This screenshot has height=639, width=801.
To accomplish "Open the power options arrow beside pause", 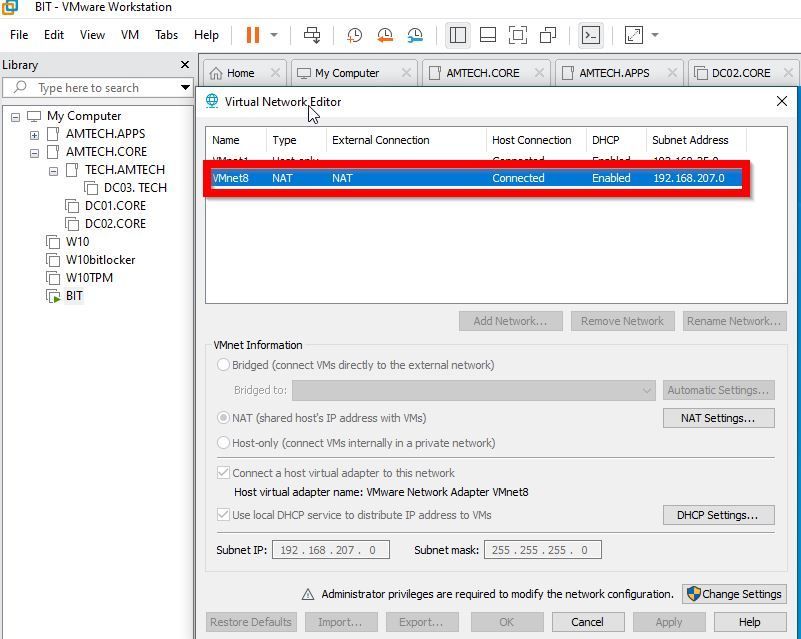I will (x=274, y=35).
